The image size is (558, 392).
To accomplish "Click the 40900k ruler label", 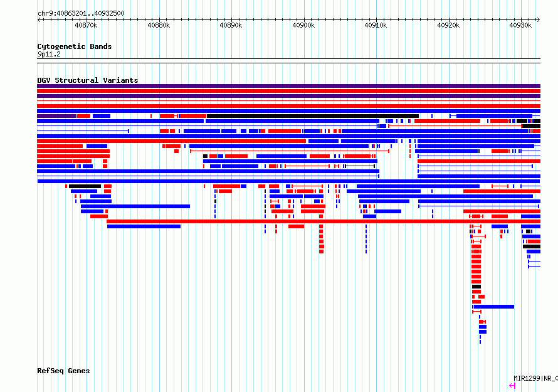I will coord(303,25).
